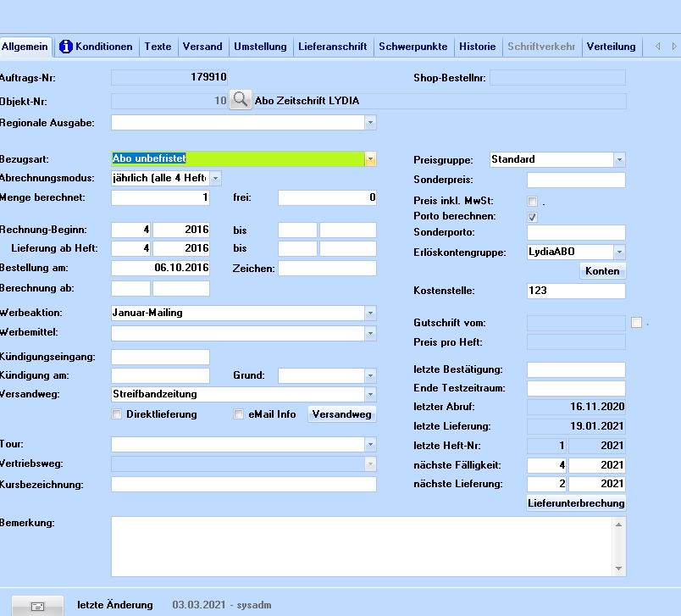Expand the Werbeaktion dropdown
This screenshot has width=681, height=616.
tap(370, 313)
